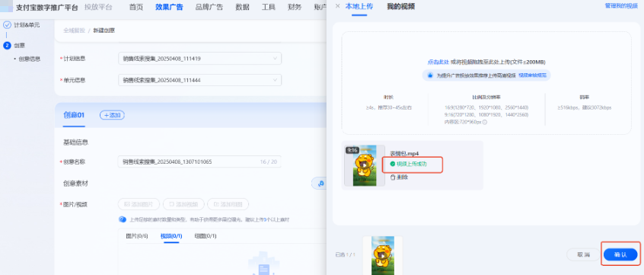
Task: Open the 管理我的视频 link
Action: (x=621, y=6)
